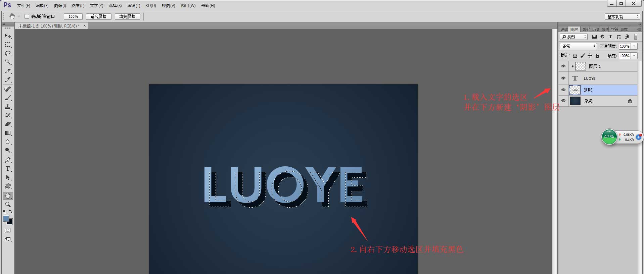This screenshot has width=644, height=274.
Task: Hide the LUOYE text layer
Action: click(563, 78)
